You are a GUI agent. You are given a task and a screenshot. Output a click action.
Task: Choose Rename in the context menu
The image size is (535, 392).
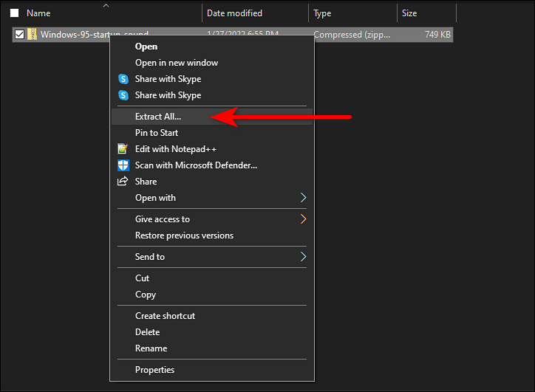pyautogui.click(x=151, y=348)
